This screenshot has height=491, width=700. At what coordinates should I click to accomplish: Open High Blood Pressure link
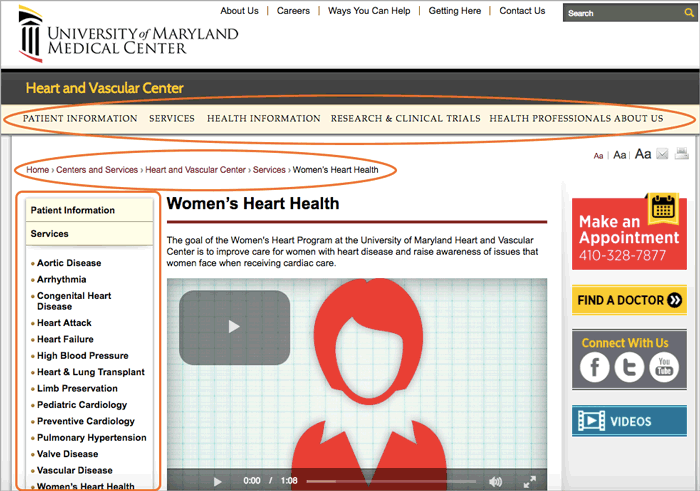point(83,356)
